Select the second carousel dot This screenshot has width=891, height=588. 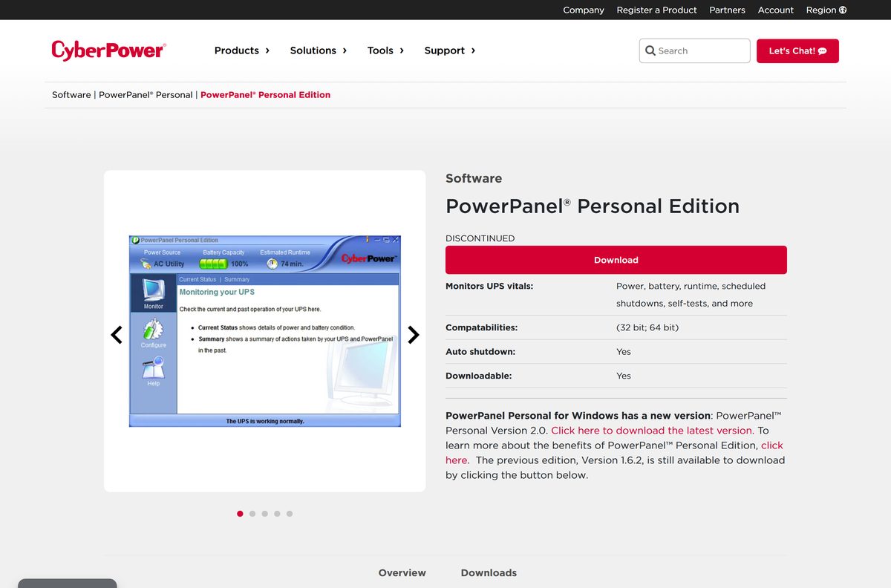[x=252, y=514]
